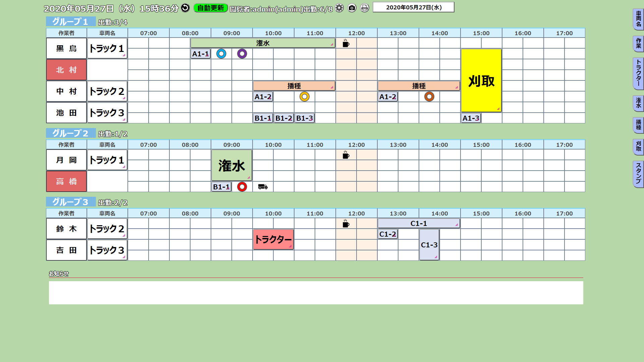Viewport: 644px width, 362px height.
Task: Toggle absent worker 北村 red cell
Action: (66, 70)
